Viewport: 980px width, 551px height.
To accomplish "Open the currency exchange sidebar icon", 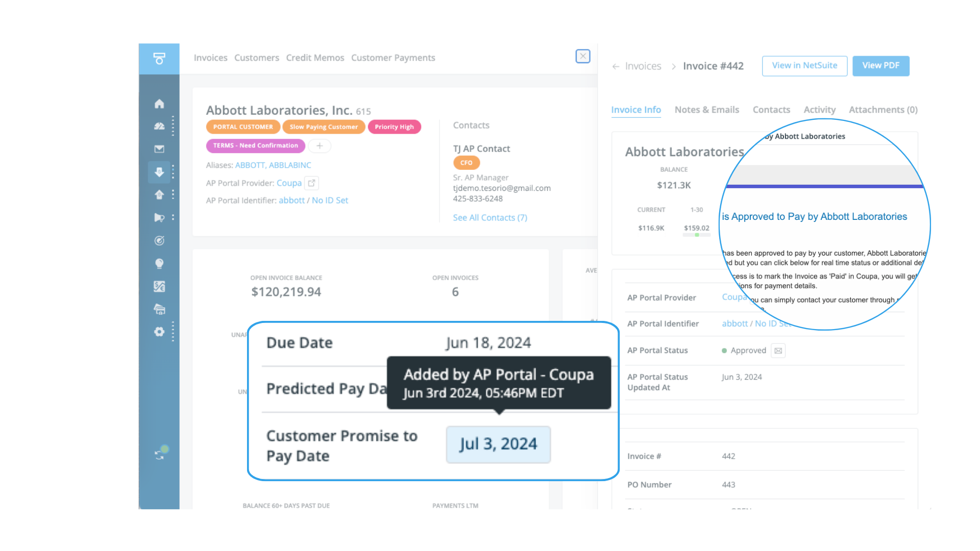I will (x=159, y=287).
